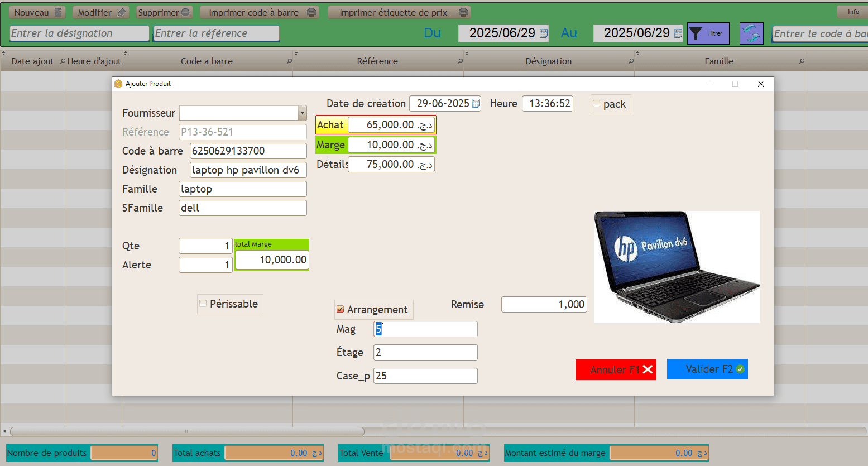Click the refresh arrows icon
Image resolution: width=868 pixels, height=466 pixels.
pyautogui.click(x=751, y=33)
